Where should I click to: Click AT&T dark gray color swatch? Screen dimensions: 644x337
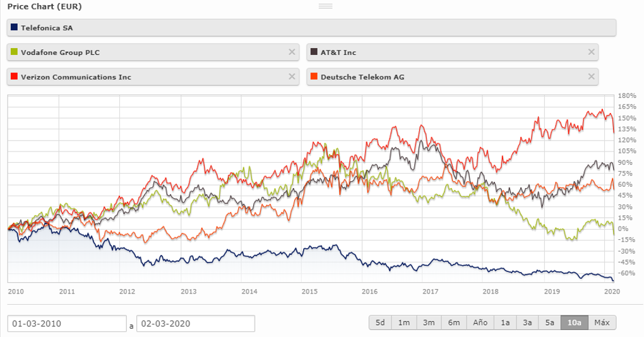click(314, 52)
